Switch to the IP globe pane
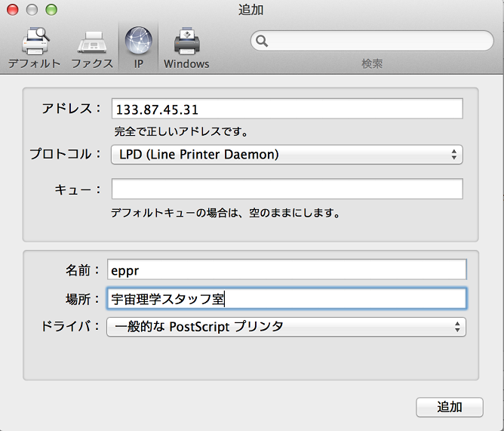Viewport: 504px width, 431px height. 138,47
